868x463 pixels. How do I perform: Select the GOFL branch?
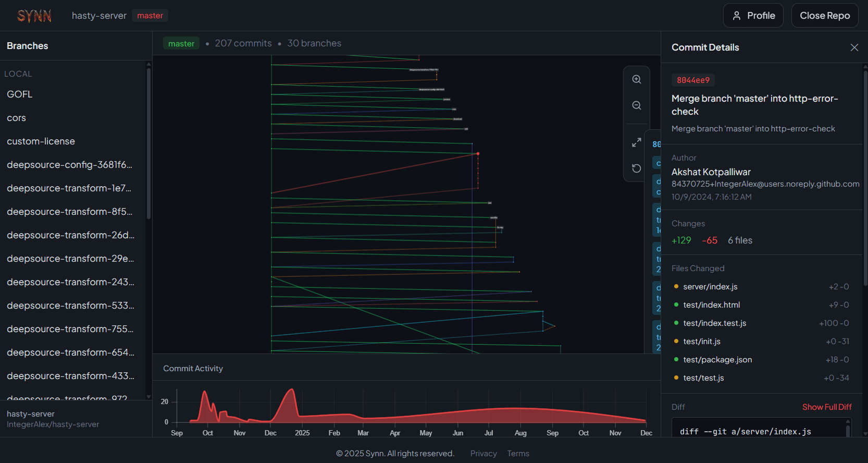click(20, 94)
